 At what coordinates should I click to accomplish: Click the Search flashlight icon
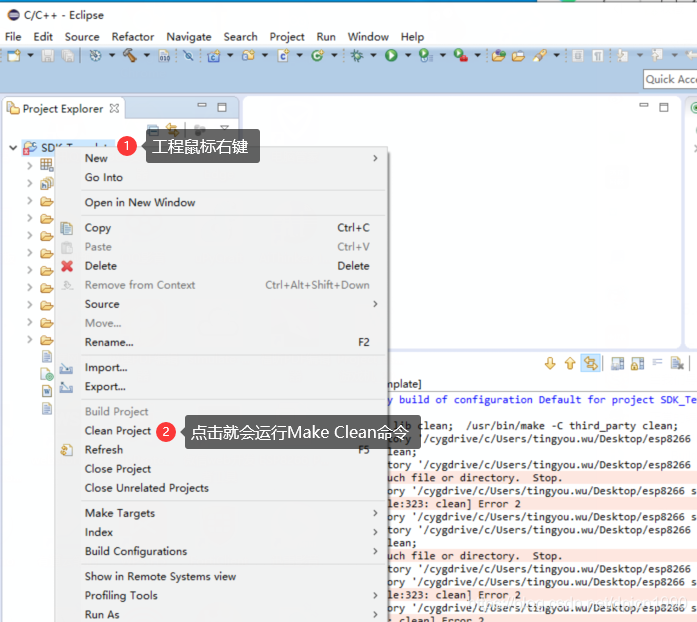(x=540, y=56)
